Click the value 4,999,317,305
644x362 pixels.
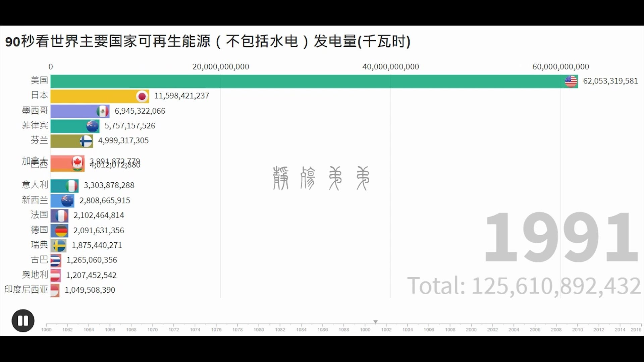click(123, 140)
